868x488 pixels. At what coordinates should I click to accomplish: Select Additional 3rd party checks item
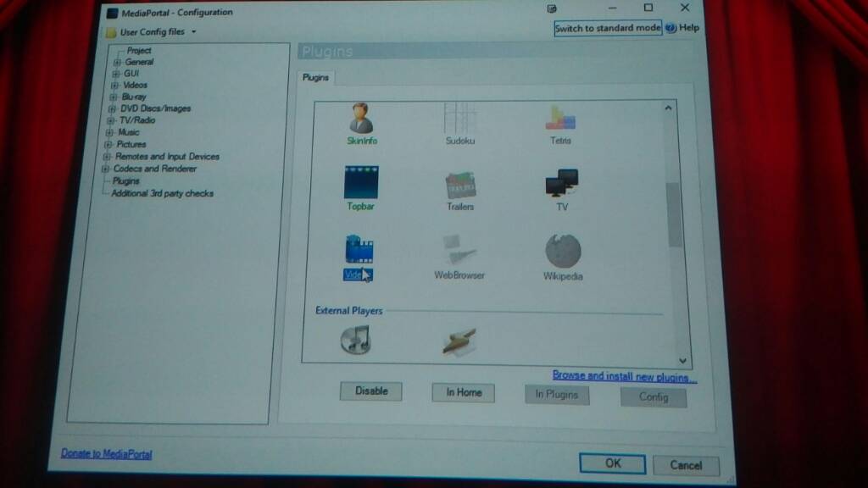tap(162, 193)
